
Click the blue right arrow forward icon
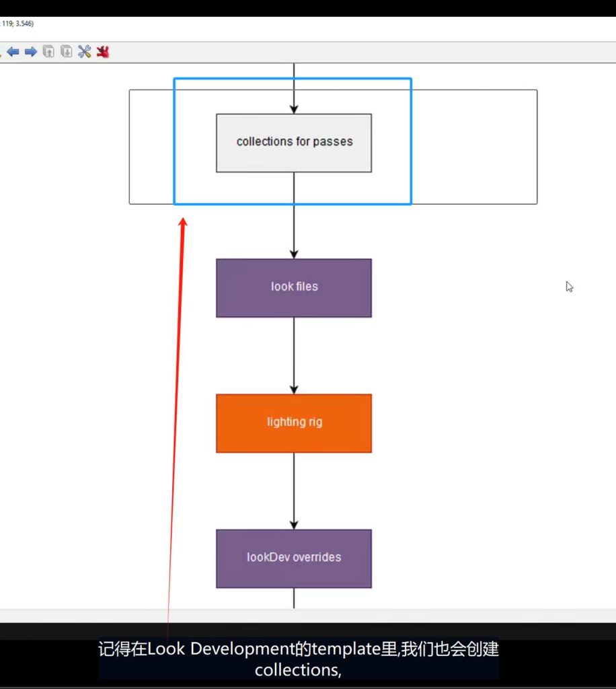(31, 52)
